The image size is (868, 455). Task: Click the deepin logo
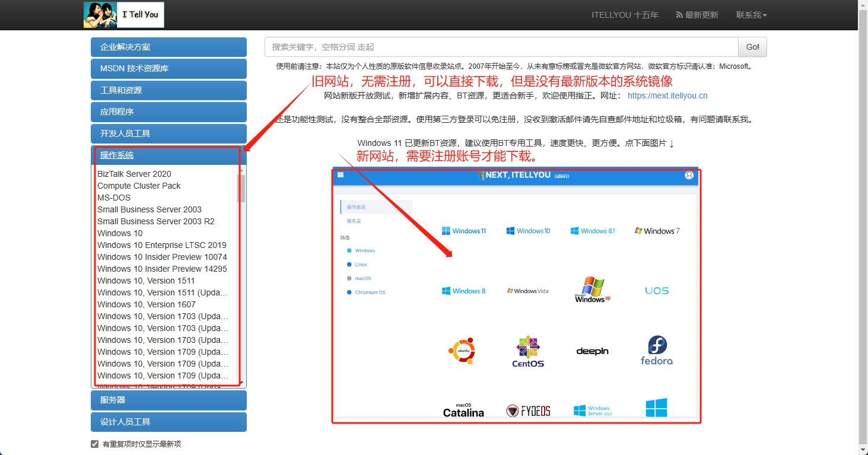coord(592,351)
